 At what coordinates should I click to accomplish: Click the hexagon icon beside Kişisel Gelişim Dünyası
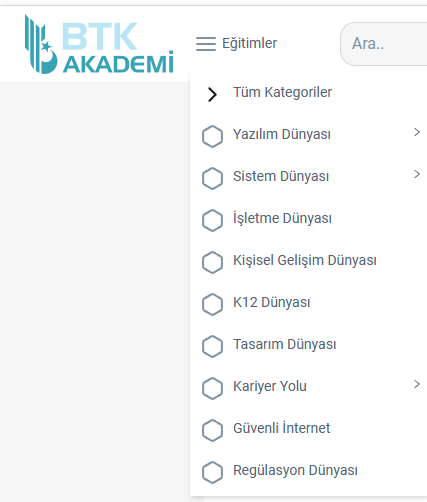212,262
